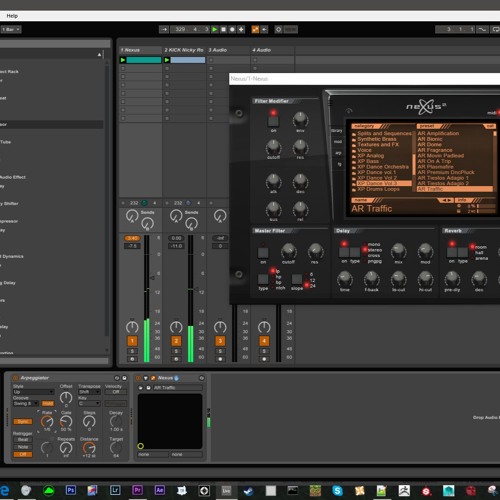500x500 pixels.
Task: Collapse Nexus device parameters with the triangle button
Action: pos(146,378)
